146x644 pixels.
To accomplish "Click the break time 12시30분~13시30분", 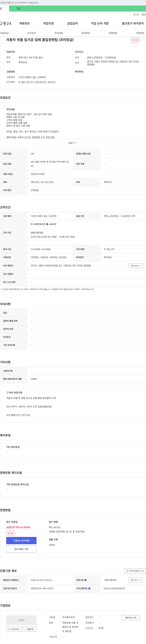I will pyautogui.click(x=40, y=249).
